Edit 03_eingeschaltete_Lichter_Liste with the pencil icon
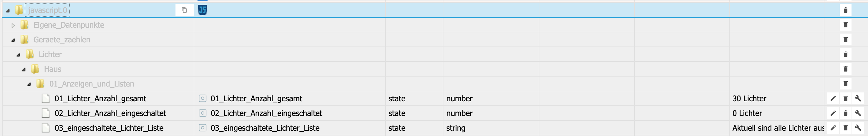This screenshot has height=136, width=868. point(833,128)
